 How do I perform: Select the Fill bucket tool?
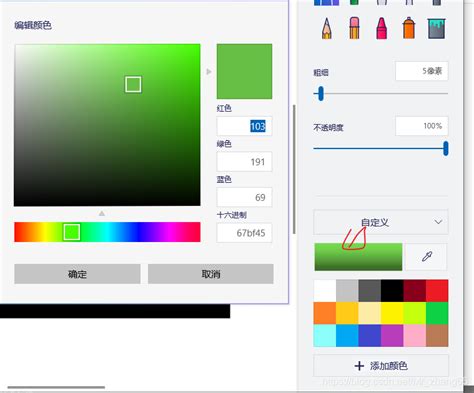click(436, 28)
